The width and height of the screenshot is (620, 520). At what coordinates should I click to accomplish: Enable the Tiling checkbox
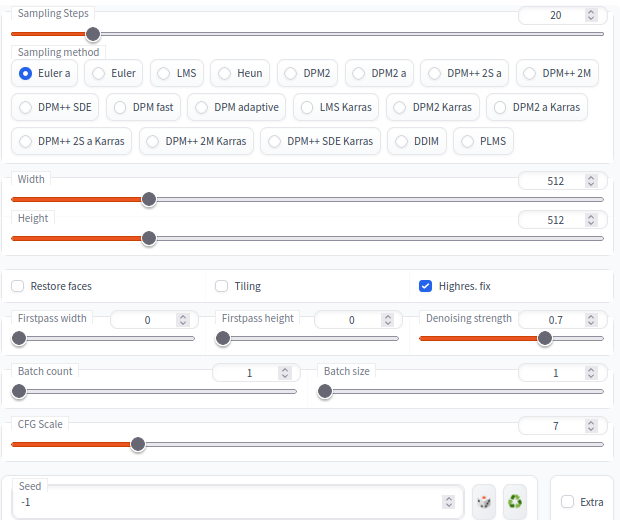[x=221, y=286]
